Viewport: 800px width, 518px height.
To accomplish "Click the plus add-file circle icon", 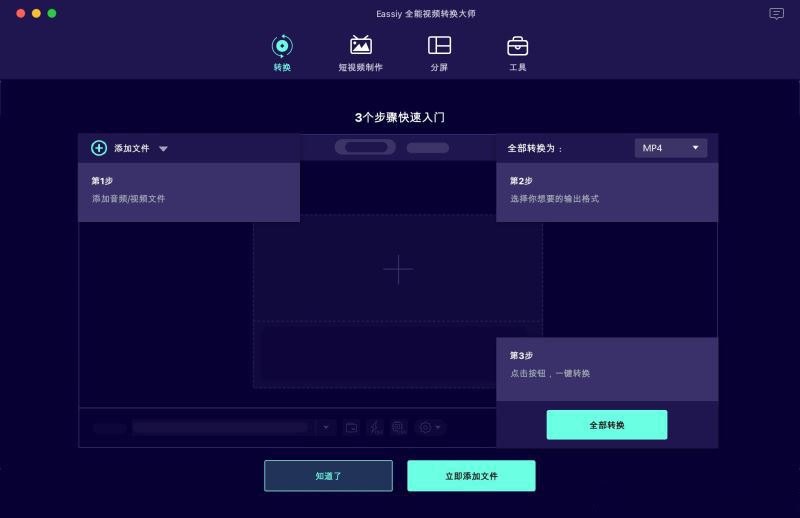I will 99,148.
